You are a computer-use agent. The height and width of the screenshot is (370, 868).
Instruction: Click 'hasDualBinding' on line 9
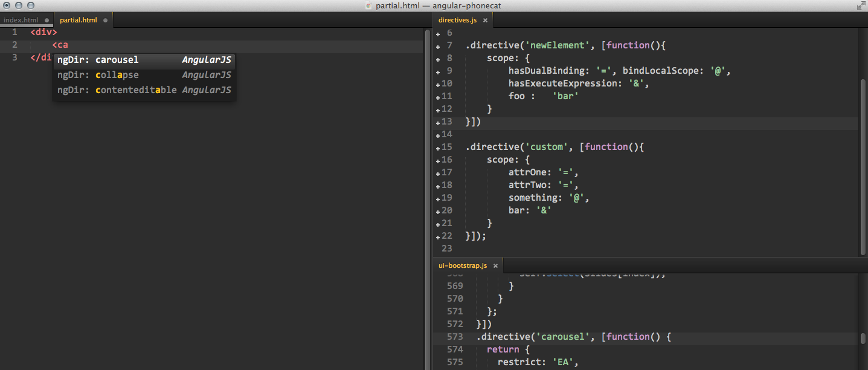point(546,71)
